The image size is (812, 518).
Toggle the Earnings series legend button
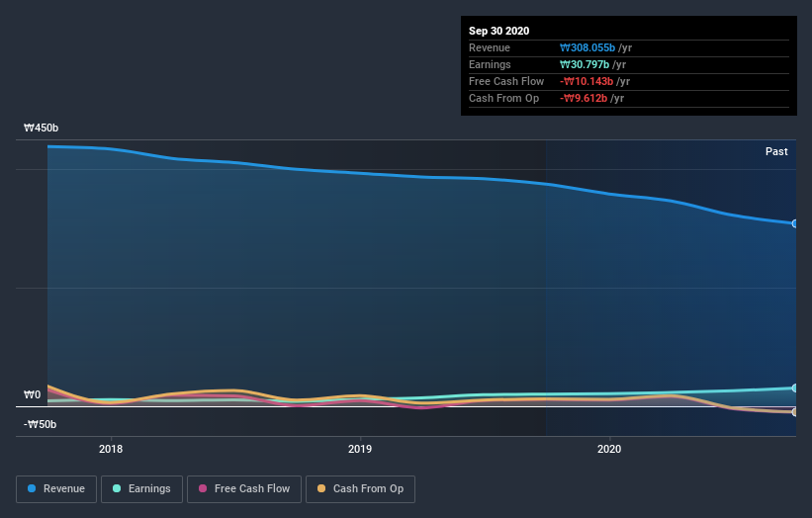coord(141,489)
